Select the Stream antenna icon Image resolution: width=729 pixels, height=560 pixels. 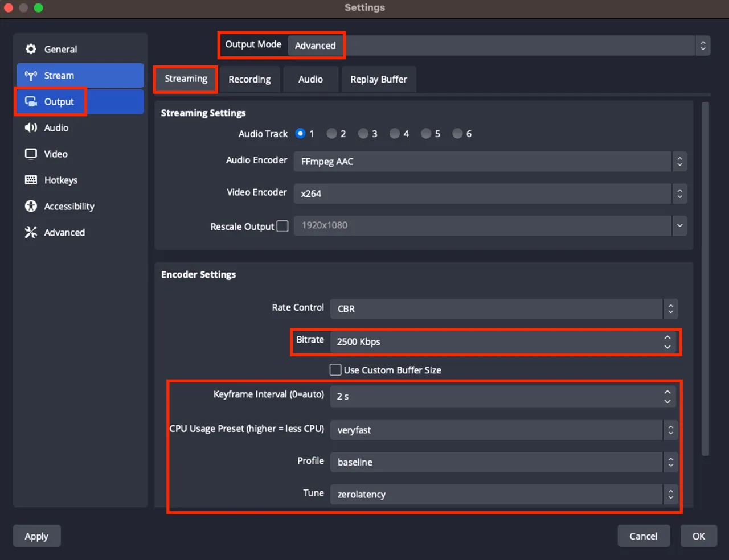pos(31,76)
